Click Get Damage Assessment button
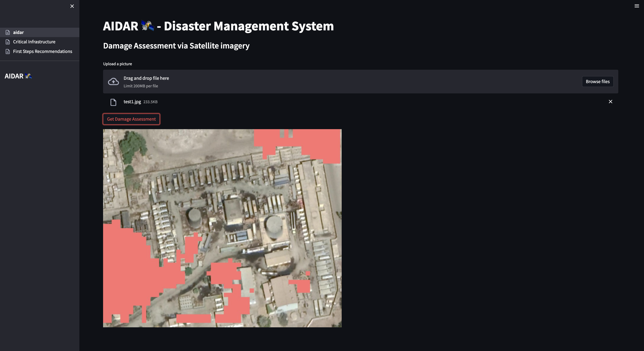 pyautogui.click(x=131, y=119)
